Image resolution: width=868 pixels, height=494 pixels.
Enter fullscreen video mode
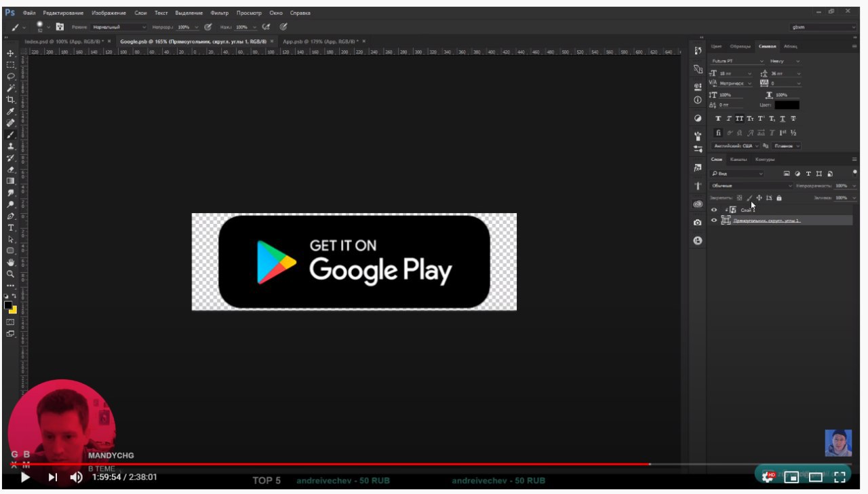(840, 476)
